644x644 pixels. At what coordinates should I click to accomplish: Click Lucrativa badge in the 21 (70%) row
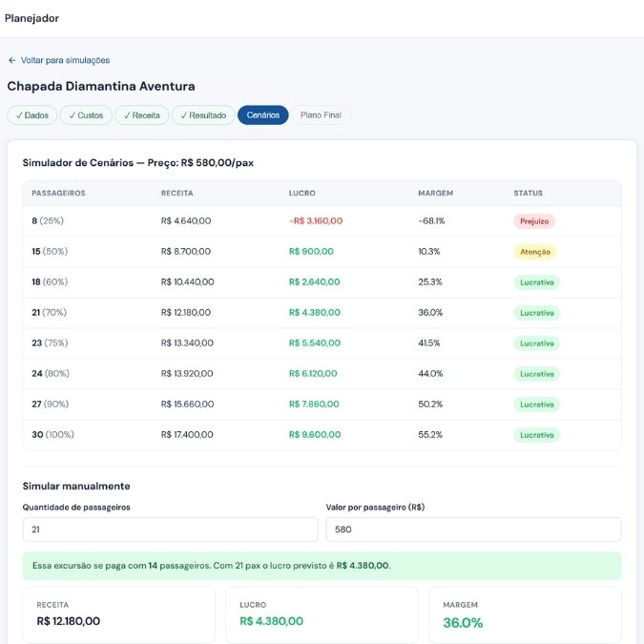[x=537, y=313]
